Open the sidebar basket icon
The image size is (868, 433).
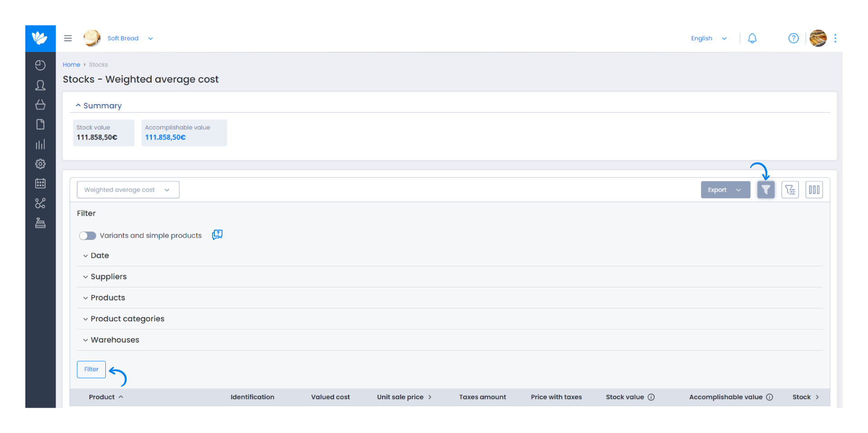pyautogui.click(x=40, y=105)
